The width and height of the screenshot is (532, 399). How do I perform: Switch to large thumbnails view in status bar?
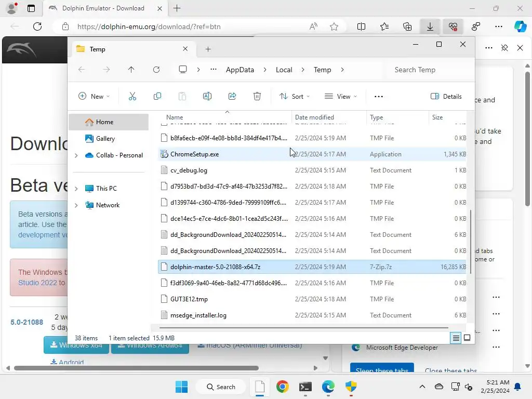pyautogui.click(x=467, y=338)
